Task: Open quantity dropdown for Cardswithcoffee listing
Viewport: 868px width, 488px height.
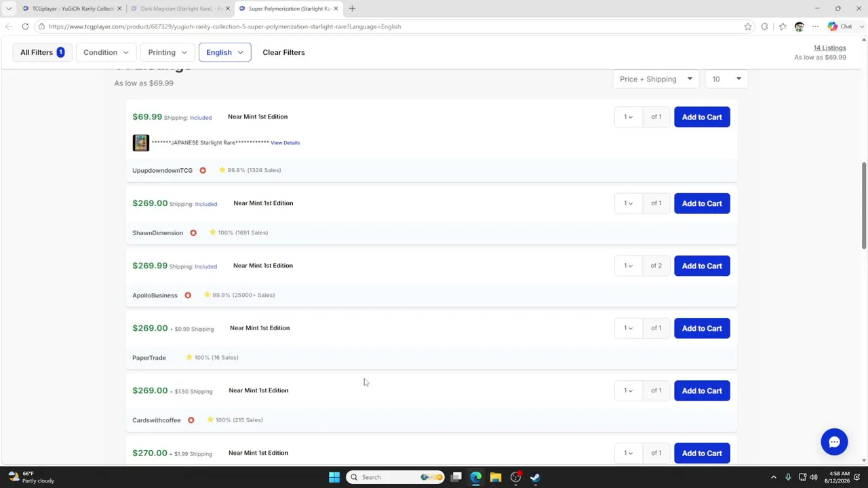Action: point(628,390)
